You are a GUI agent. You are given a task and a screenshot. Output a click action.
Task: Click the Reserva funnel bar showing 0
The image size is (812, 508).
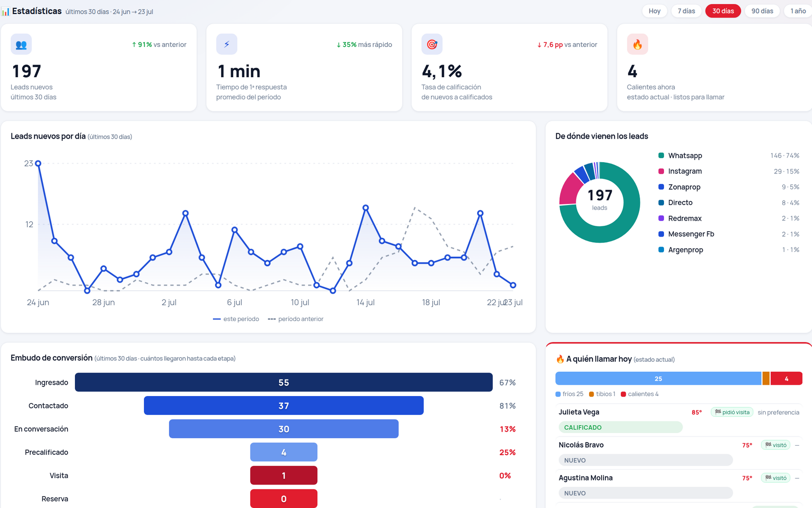(x=284, y=499)
